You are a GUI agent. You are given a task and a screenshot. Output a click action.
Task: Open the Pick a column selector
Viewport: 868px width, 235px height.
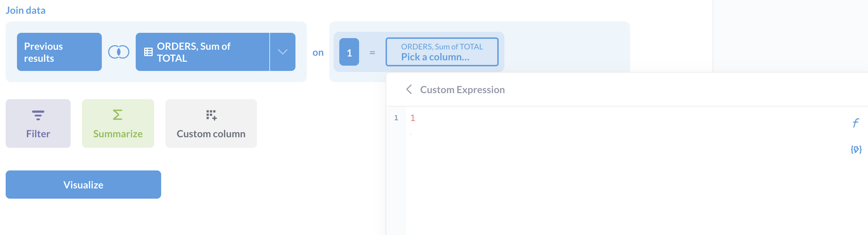pyautogui.click(x=442, y=52)
